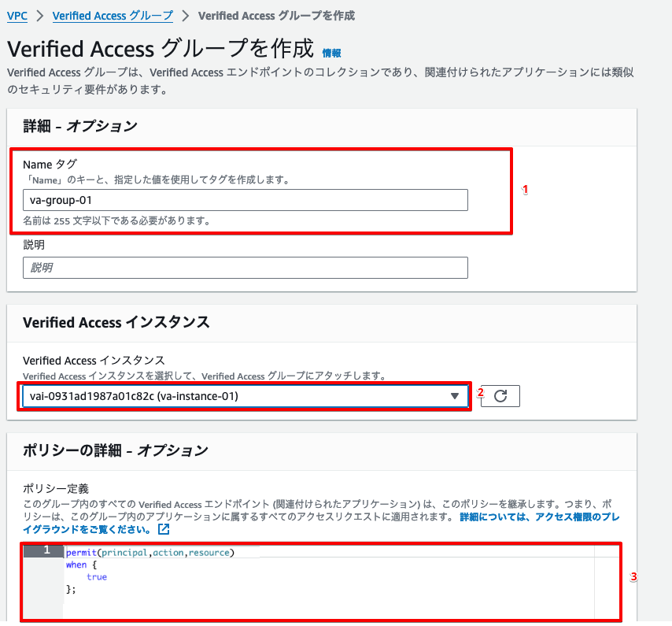The image size is (672, 626).
Task: Click the ポリシーの詳細 - オプション heading
Action: coord(116,450)
